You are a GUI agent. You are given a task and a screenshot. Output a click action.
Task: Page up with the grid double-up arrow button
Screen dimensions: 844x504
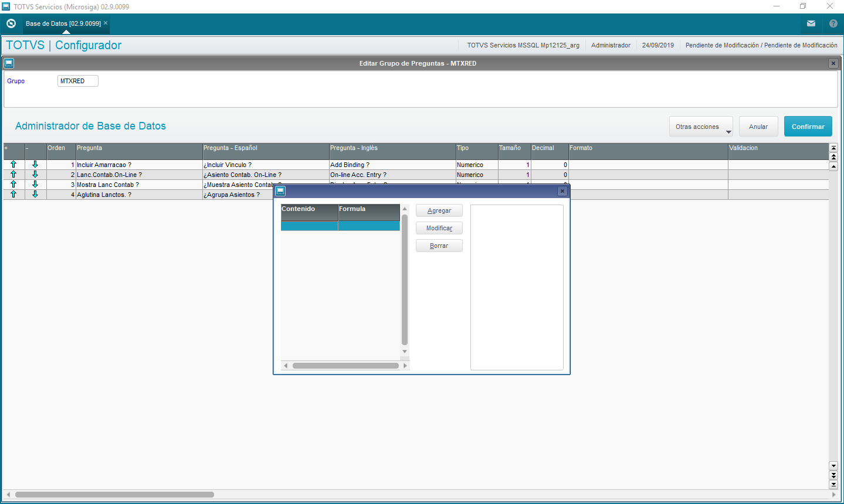tap(833, 157)
